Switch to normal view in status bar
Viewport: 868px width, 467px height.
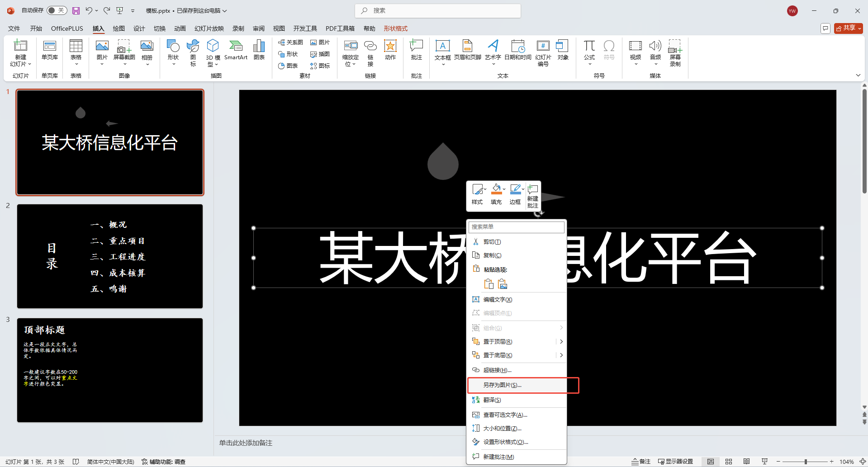coord(711,462)
